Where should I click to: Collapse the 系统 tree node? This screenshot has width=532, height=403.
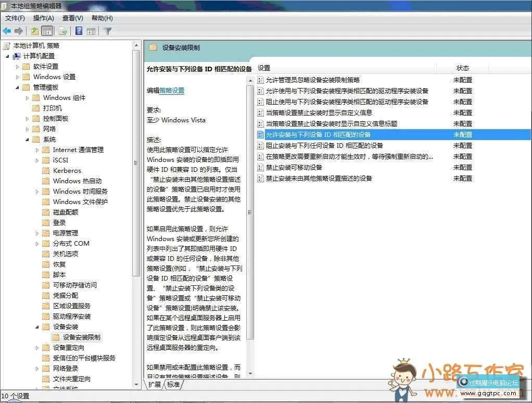(x=28, y=139)
